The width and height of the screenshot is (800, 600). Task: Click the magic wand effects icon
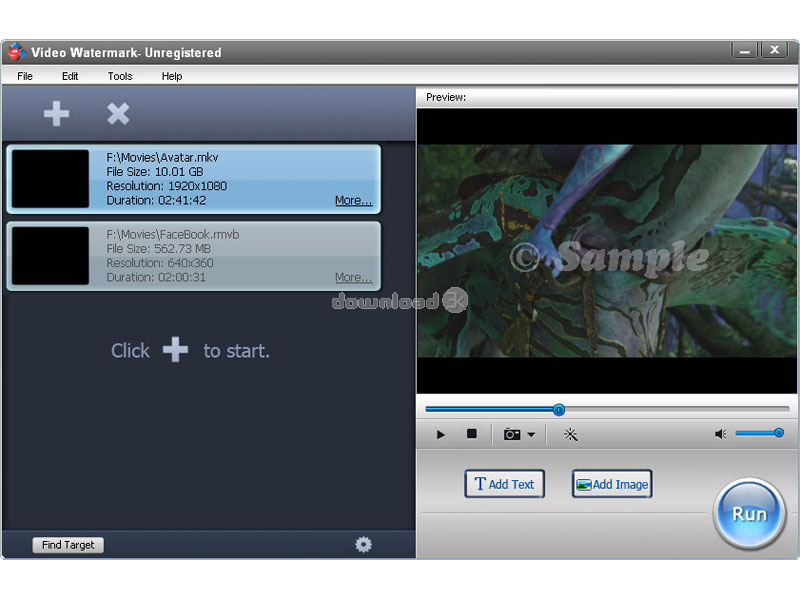point(570,434)
